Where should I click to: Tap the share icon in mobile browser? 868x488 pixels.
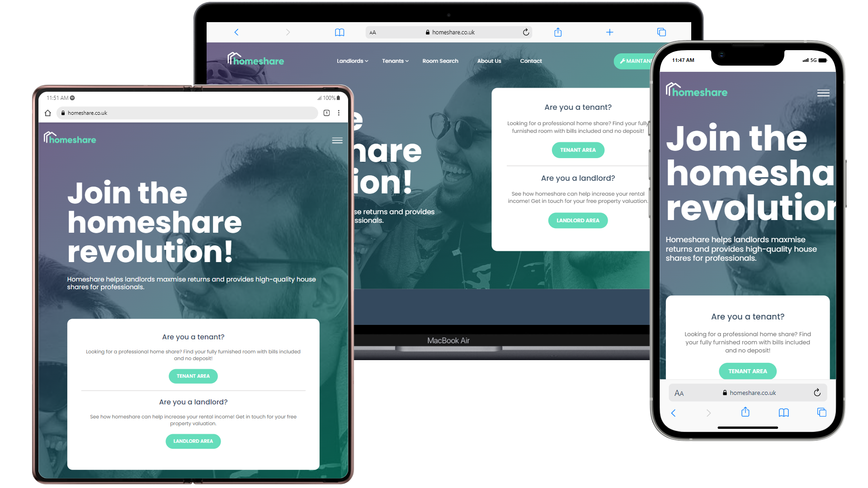coord(745,412)
